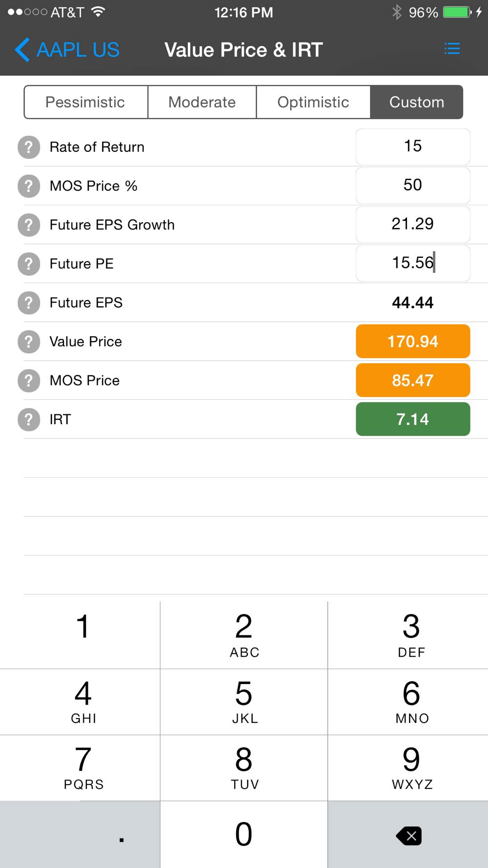Image resolution: width=488 pixels, height=868 pixels.
Task: Open the help icon for Value Price
Action: click(x=29, y=342)
